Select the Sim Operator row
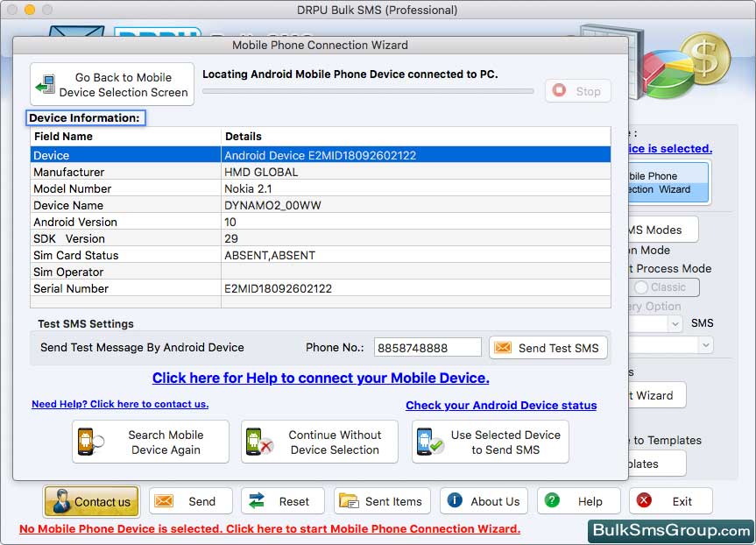The image size is (756, 545). click(320, 272)
